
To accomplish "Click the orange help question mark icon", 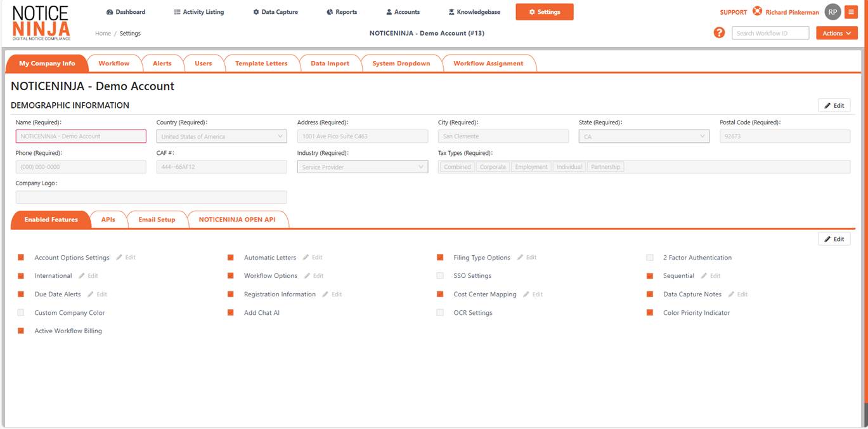I will [x=719, y=32].
